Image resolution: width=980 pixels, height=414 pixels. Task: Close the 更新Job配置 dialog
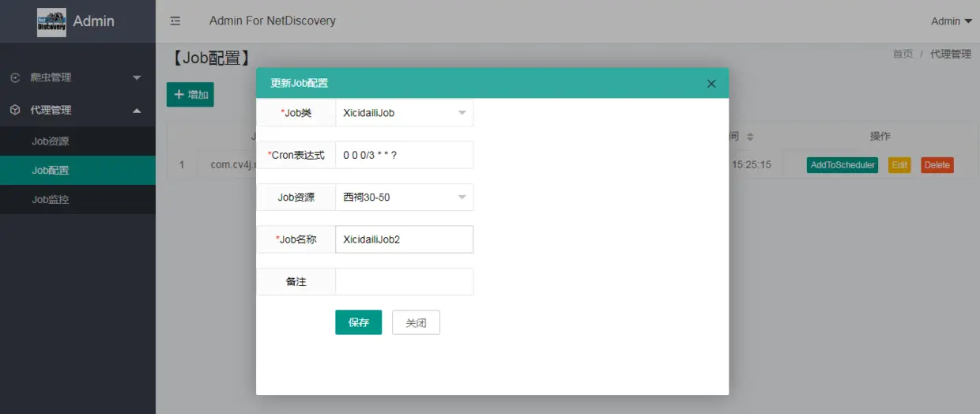tap(711, 84)
